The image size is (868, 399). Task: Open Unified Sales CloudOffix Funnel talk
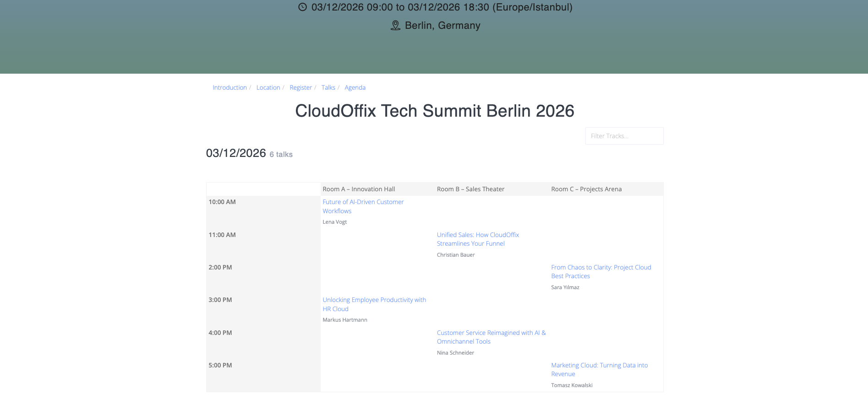(x=478, y=239)
